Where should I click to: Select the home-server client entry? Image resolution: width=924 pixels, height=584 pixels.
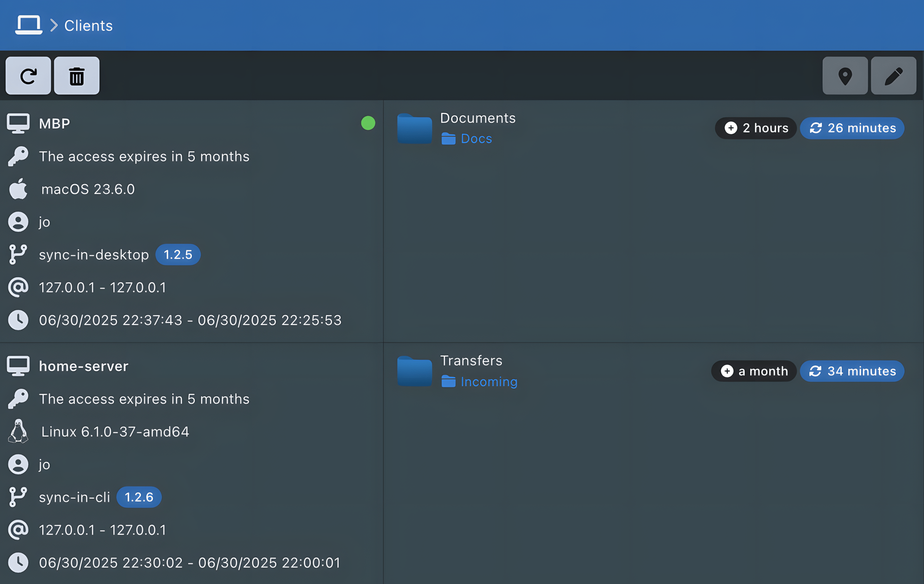84,366
